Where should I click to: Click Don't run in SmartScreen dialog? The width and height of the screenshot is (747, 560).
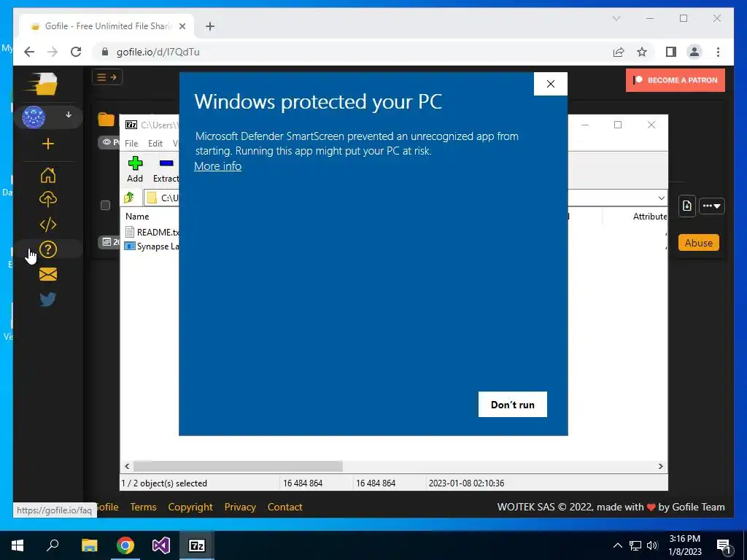[x=513, y=404]
